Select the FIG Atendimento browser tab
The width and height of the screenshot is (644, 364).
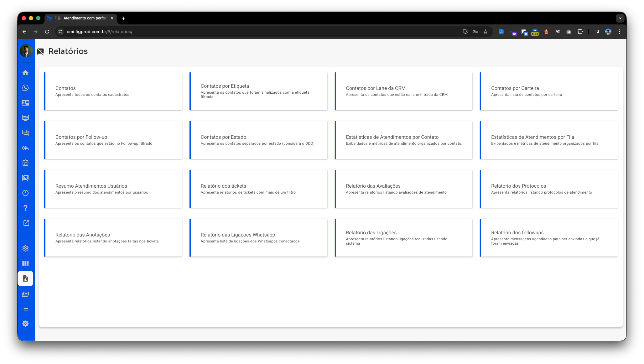(x=80, y=18)
